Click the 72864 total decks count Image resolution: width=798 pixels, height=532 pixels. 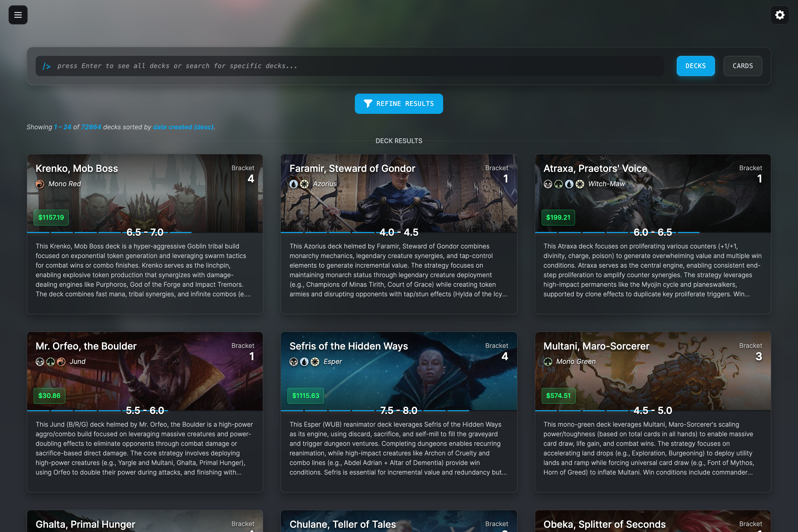coord(91,127)
